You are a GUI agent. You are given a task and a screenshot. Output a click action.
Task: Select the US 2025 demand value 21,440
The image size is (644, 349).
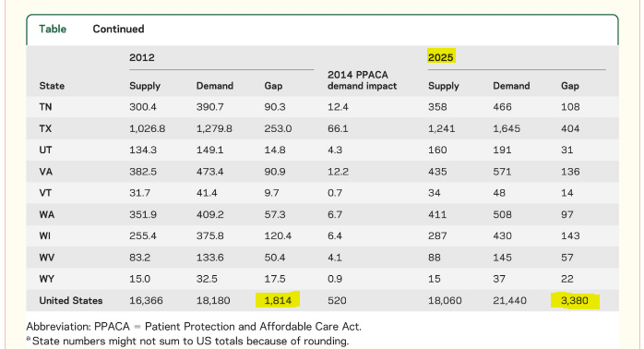click(509, 300)
